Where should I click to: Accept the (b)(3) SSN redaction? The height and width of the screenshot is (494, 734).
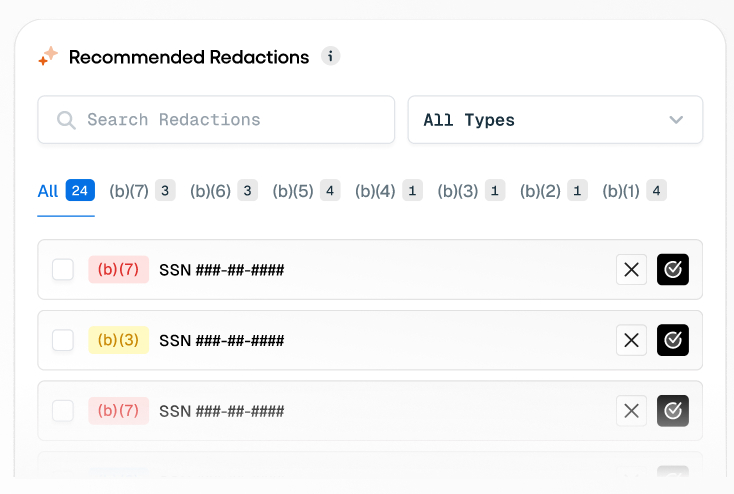673,340
